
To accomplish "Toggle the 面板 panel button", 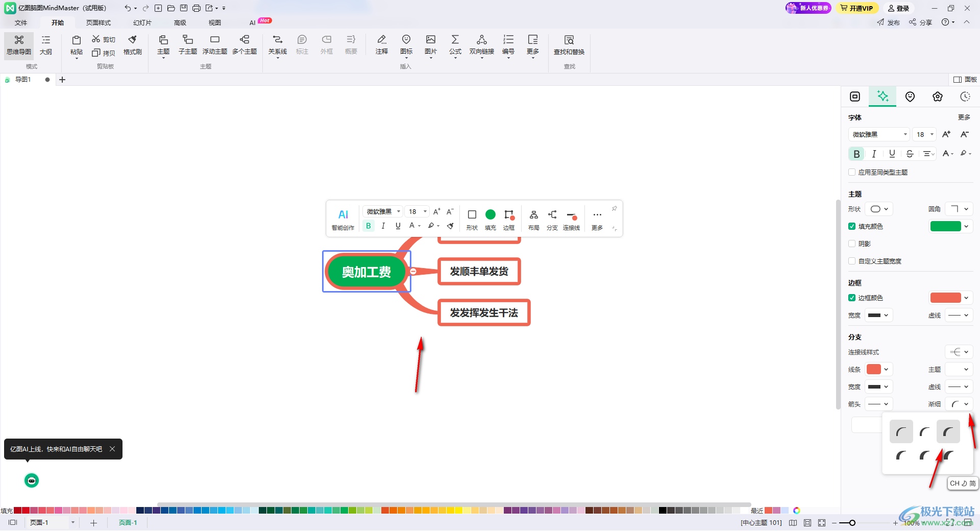I will 965,79.
